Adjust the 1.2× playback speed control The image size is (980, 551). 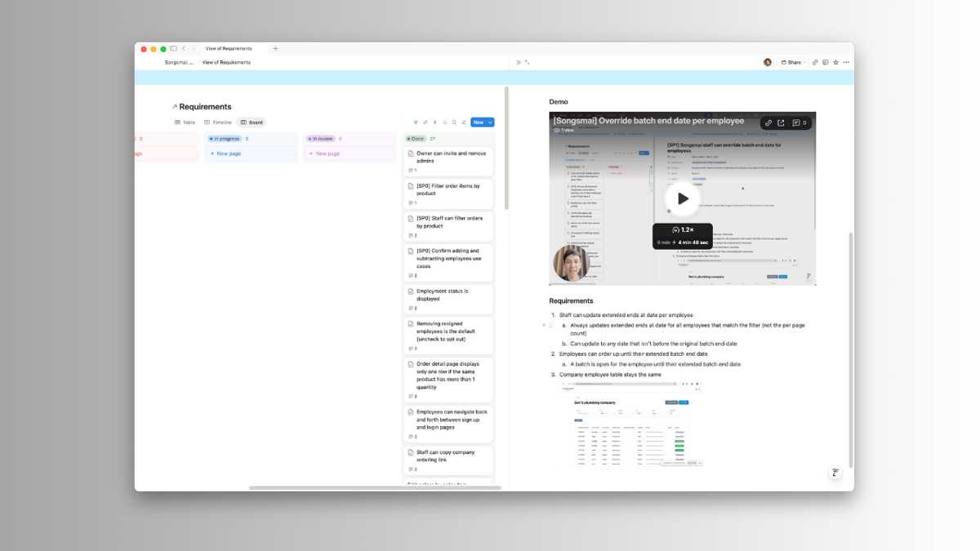[x=682, y=230]
